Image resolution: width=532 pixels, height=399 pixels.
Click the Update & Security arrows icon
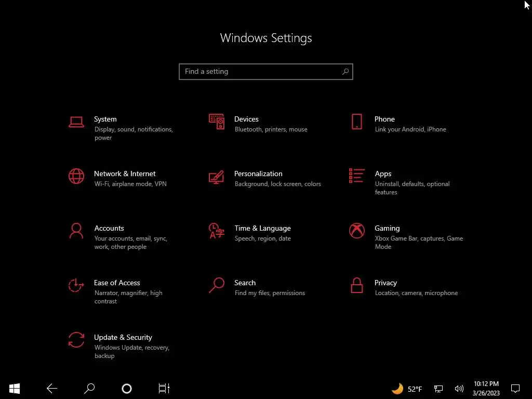76,340
